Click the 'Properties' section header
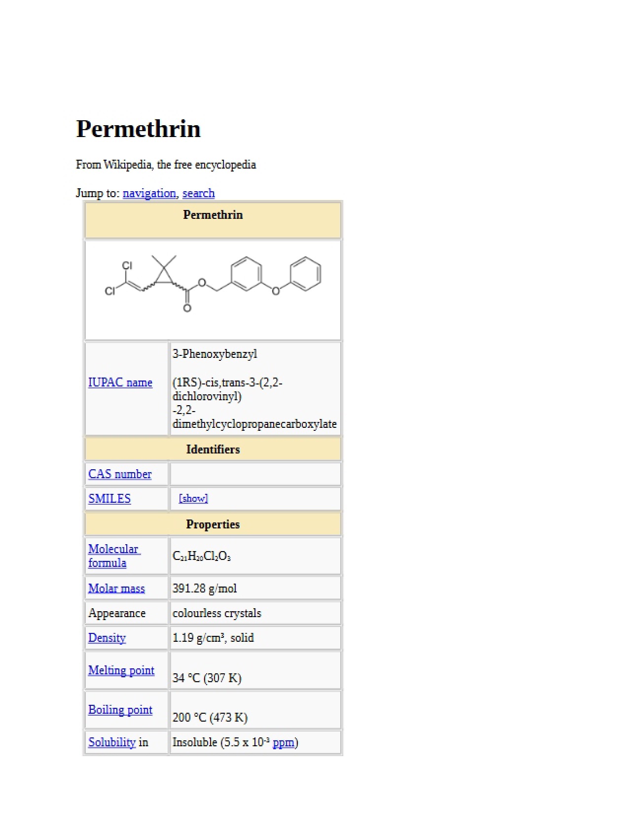The width and height of the screenshot is (644, 834). (213, 524)
